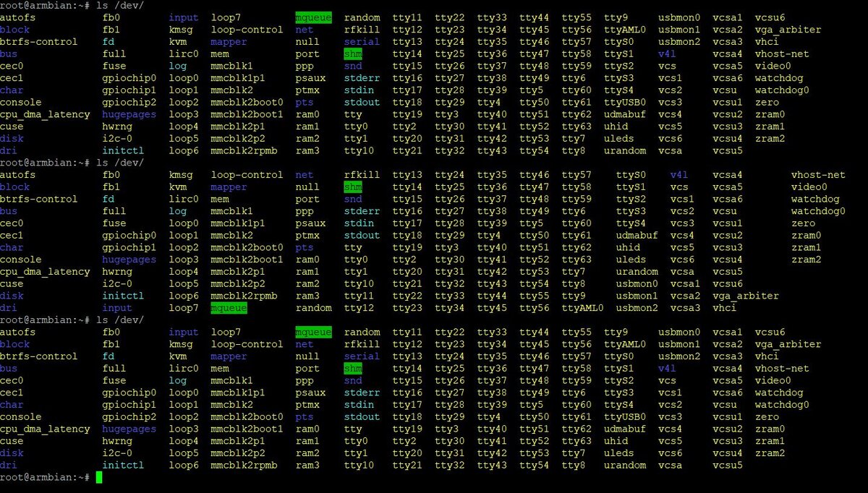
Task: Click mmcblk2rpmb in the third ls output
Action: [244, 465]
